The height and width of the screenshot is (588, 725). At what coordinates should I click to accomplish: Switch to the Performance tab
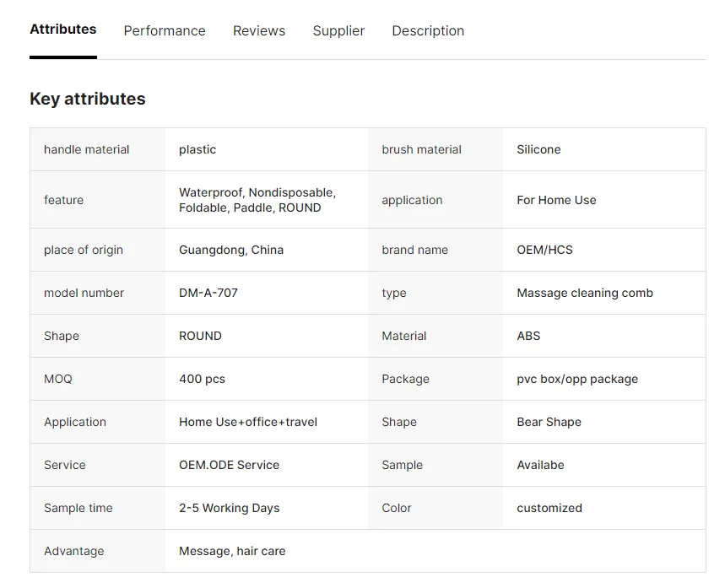point(165,30)
